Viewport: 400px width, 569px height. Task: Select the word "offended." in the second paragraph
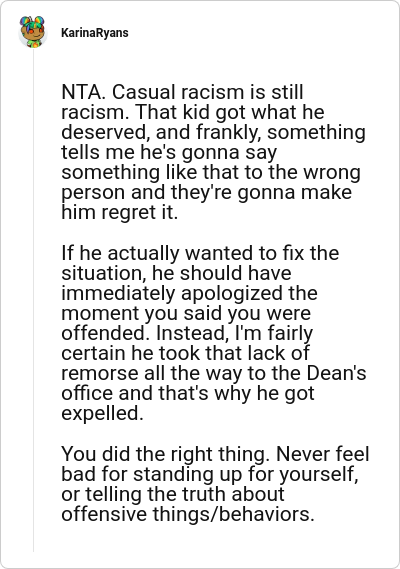(106, 333)
